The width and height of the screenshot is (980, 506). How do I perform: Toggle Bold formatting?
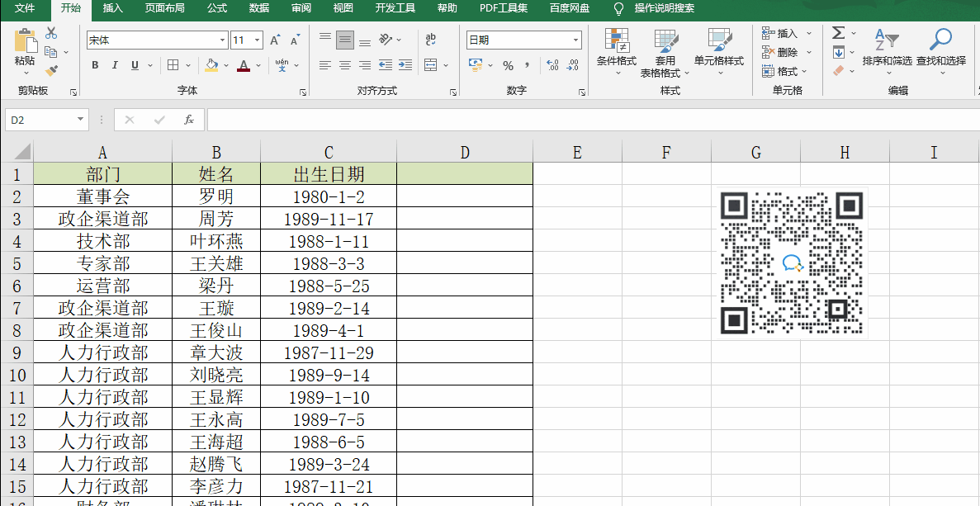coord(95,65)
